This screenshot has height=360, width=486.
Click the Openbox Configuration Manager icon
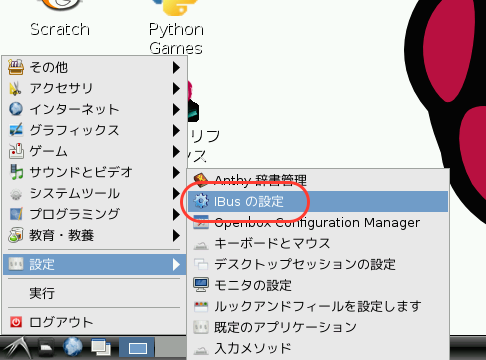point(201,222)
